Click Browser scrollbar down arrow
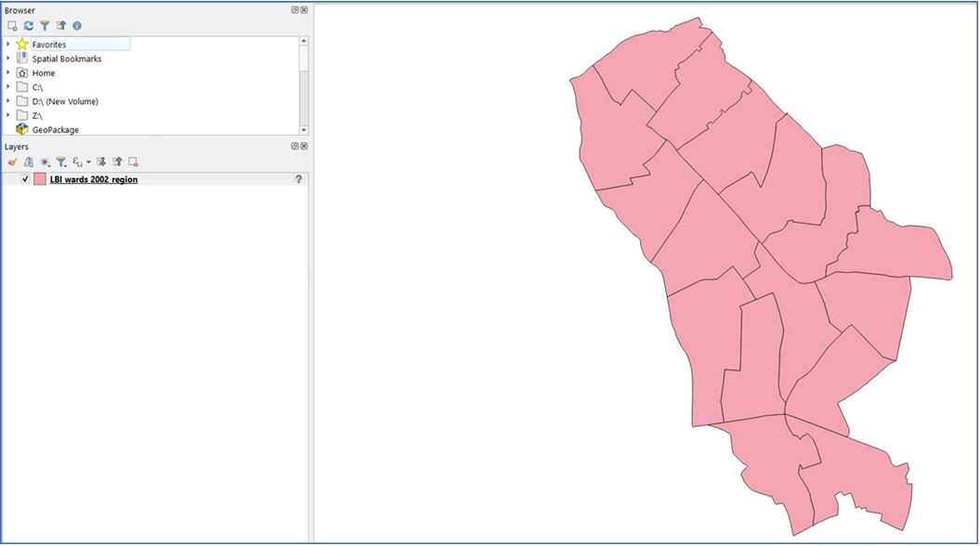980x546 pixels. [x=304, y=130]
